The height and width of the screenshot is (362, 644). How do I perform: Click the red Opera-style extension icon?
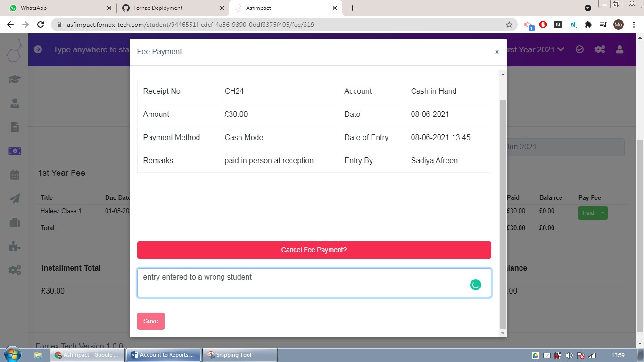pyautogui.click(x=543, y=25)
